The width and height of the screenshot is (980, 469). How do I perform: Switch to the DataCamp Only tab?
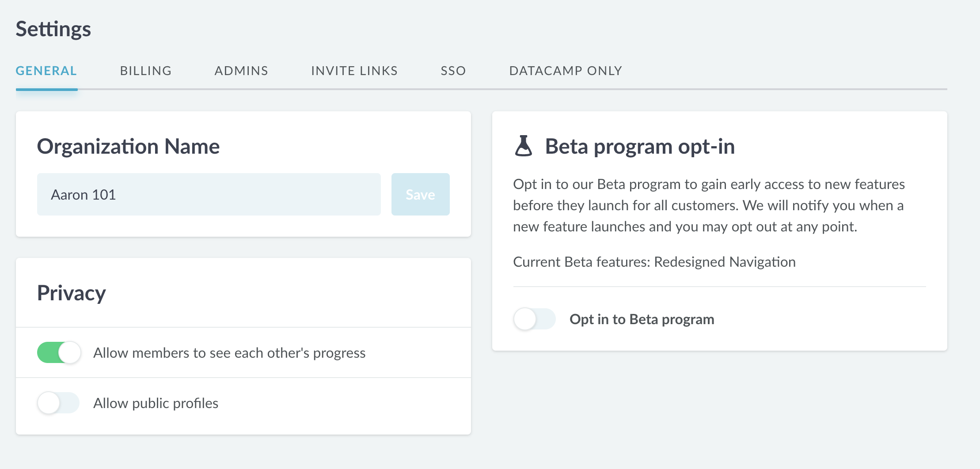coord(566,71)
